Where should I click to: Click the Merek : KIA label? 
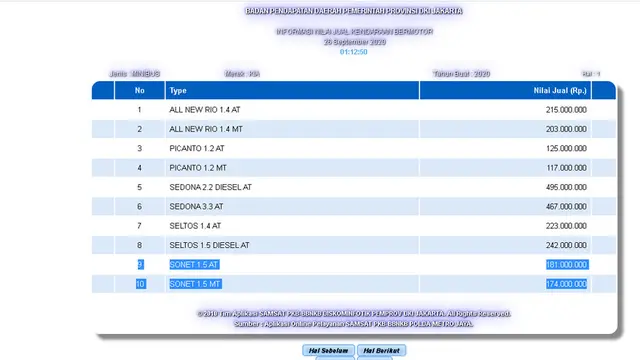[x=242, y=74]
